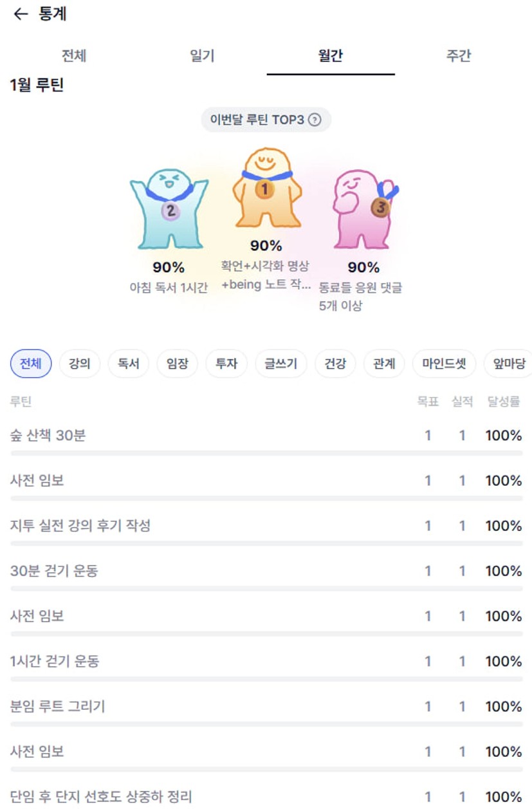
Task: Switch to the 일기 tab
Action: 202,56
